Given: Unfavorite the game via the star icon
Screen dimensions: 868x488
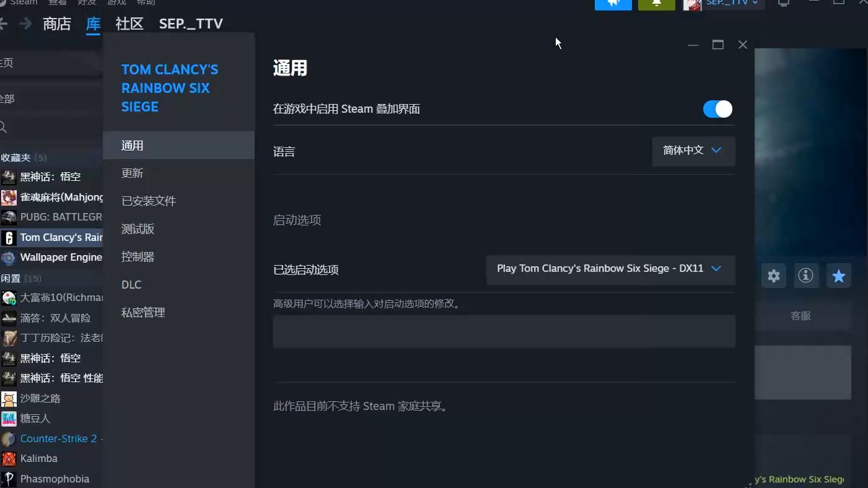Looking at the screenshot, I should [839, 276].
